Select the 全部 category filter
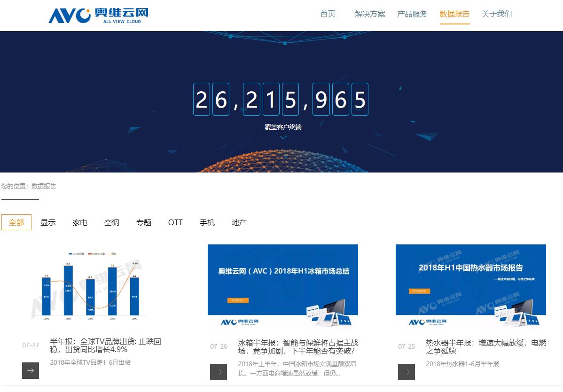This screenshot has width=563, height=392. click(x=16, y=222)
